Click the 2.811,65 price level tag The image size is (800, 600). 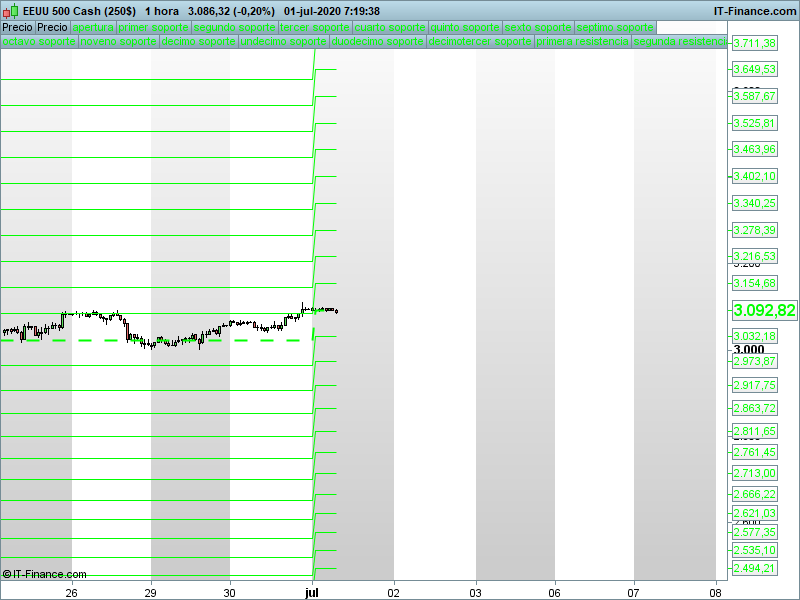pos(755,431)
